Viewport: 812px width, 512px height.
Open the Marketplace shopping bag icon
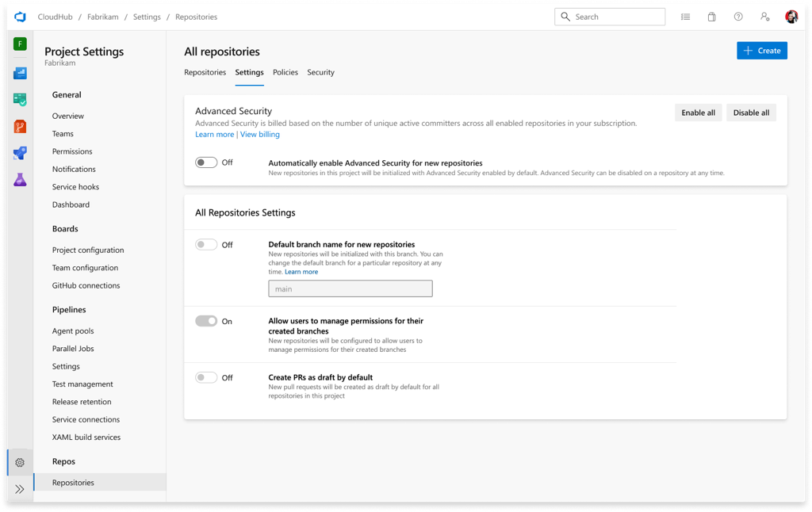pyautogui.click(x=711, y=16)
